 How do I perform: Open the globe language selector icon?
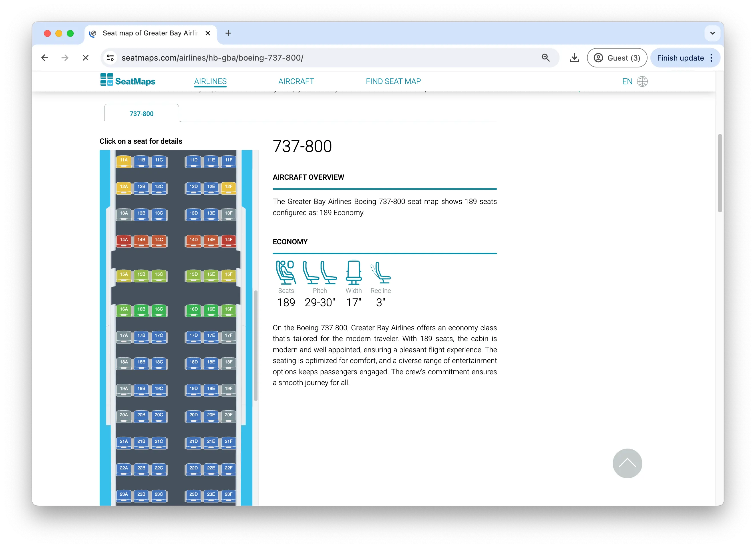point(642,81)
